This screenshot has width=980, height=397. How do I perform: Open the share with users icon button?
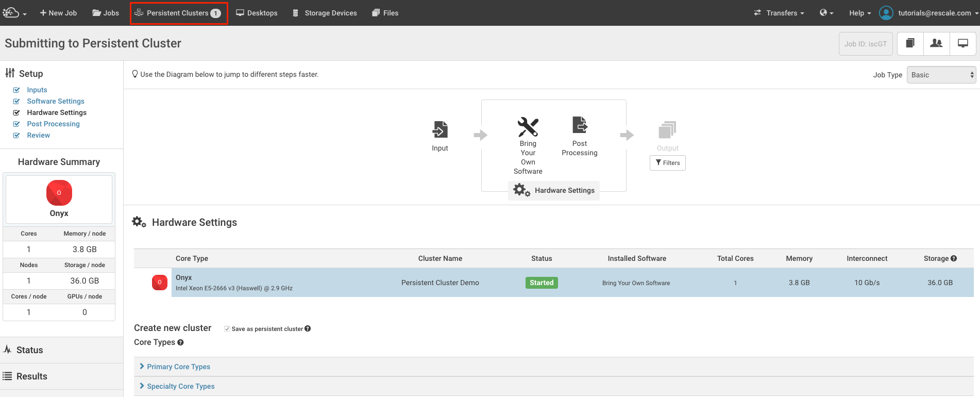tap(936, 44)
